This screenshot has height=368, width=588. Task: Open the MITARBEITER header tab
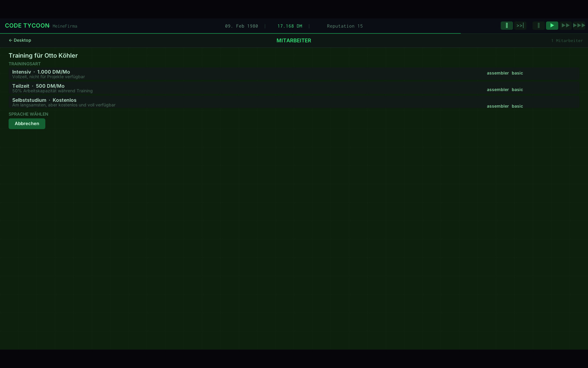294,40
